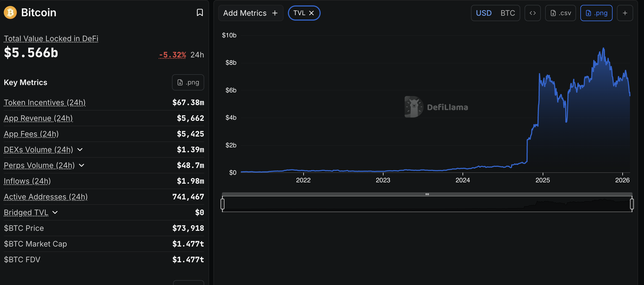Select USD as chart denomination
The width and height of the screenshot is (644, 285).
[484, 13]
